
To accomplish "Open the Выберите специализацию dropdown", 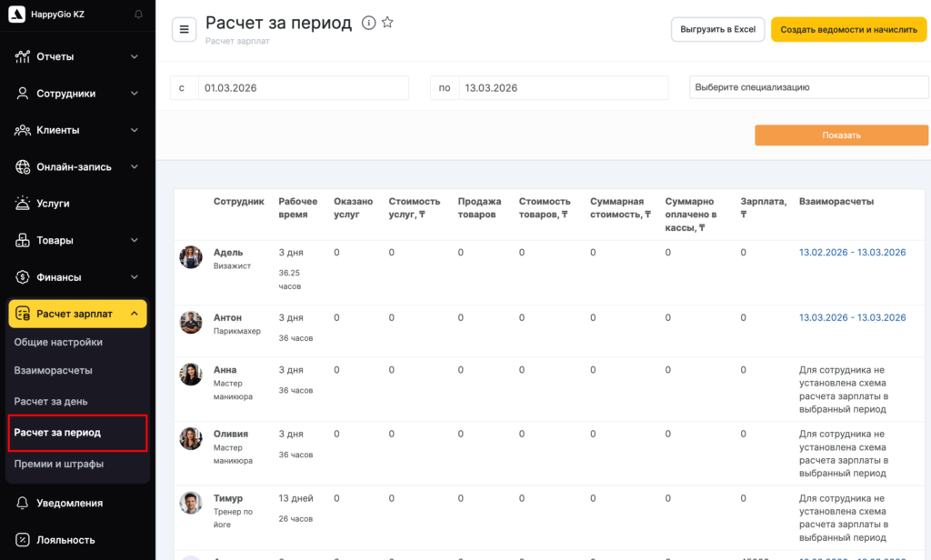I will tap(808, 87).
